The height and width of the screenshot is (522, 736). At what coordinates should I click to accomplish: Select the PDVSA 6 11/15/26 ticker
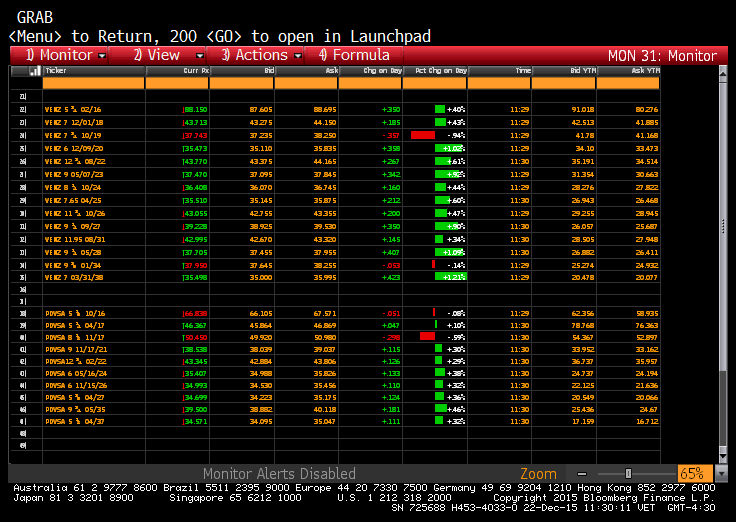[76, 386]
